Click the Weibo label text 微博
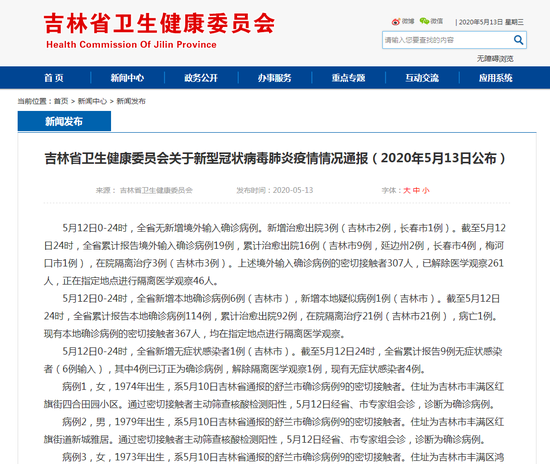The height and width of the screenshot is (464, 550). (408, 21)
